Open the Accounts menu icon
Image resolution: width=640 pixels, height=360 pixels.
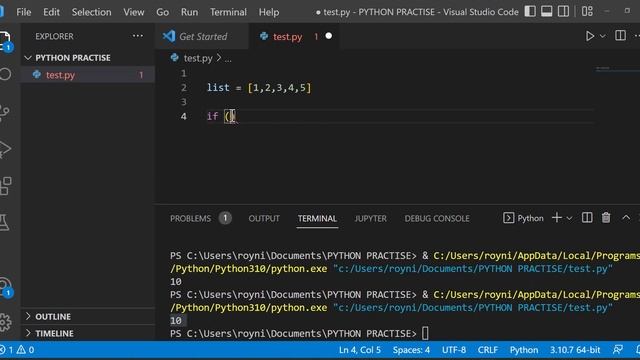6,287
